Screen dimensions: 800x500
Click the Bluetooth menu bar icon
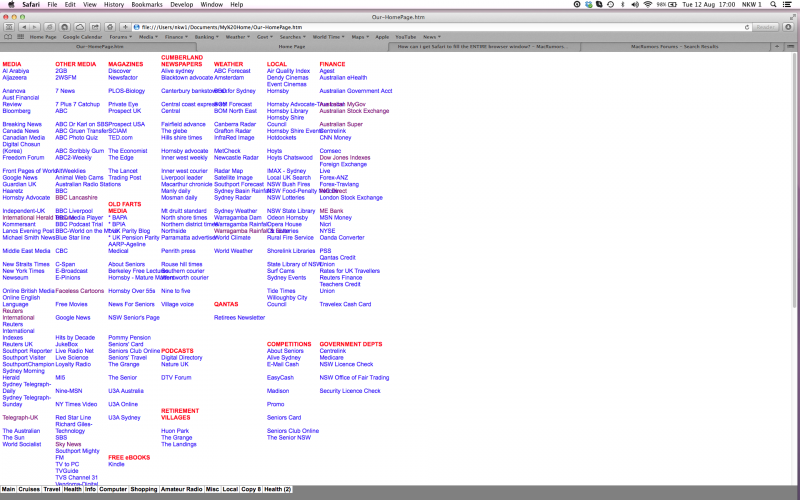pos(622,5)
